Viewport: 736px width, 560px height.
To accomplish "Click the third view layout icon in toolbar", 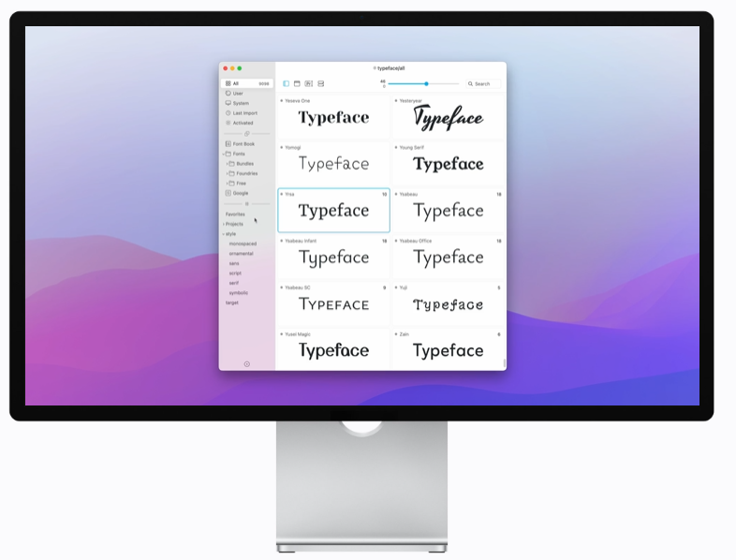I will click(x=309, y=84).
